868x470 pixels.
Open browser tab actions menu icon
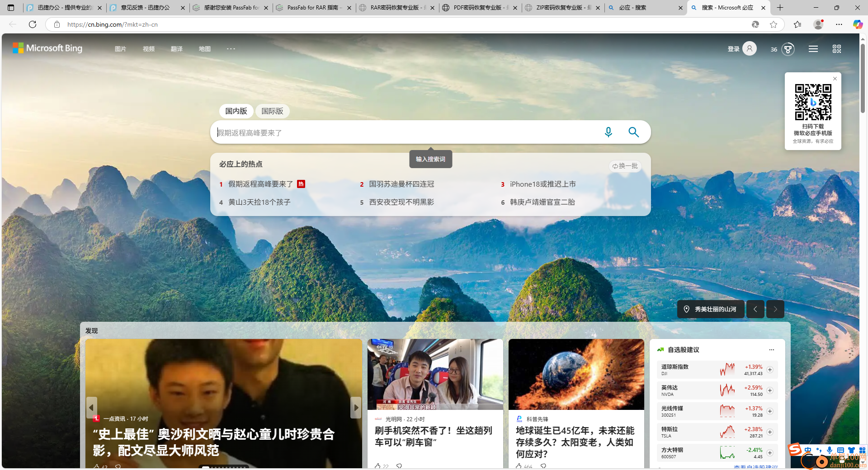click(x=11, y=8)
